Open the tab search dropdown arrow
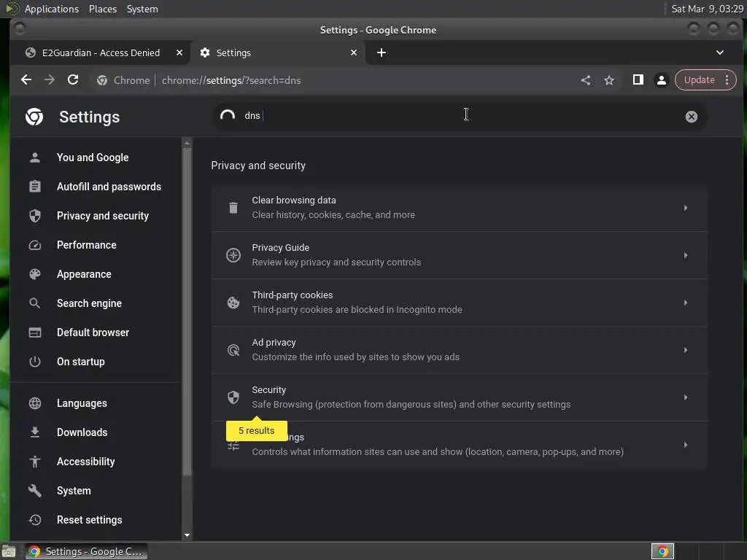 click(x=720, y=52)
